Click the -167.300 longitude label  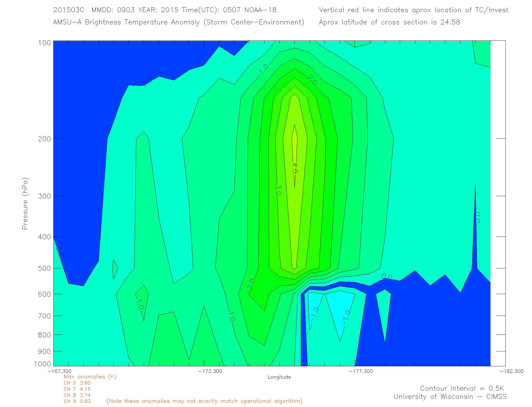click(59, 371)
